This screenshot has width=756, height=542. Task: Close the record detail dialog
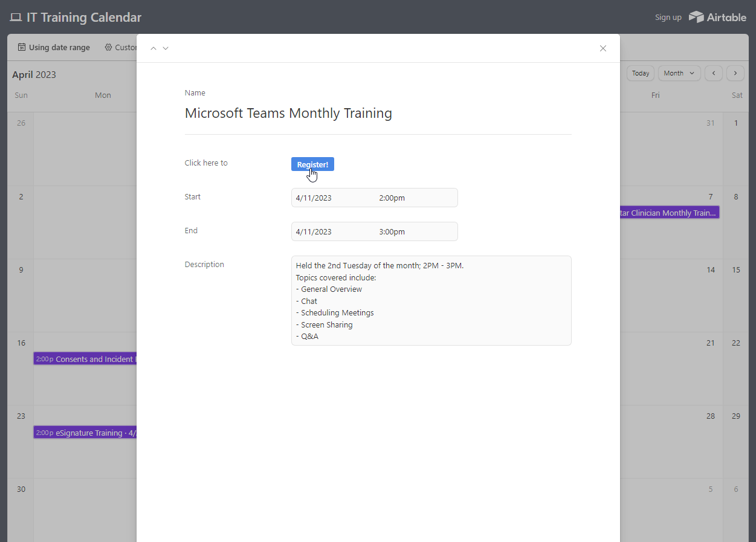(603, 48)
